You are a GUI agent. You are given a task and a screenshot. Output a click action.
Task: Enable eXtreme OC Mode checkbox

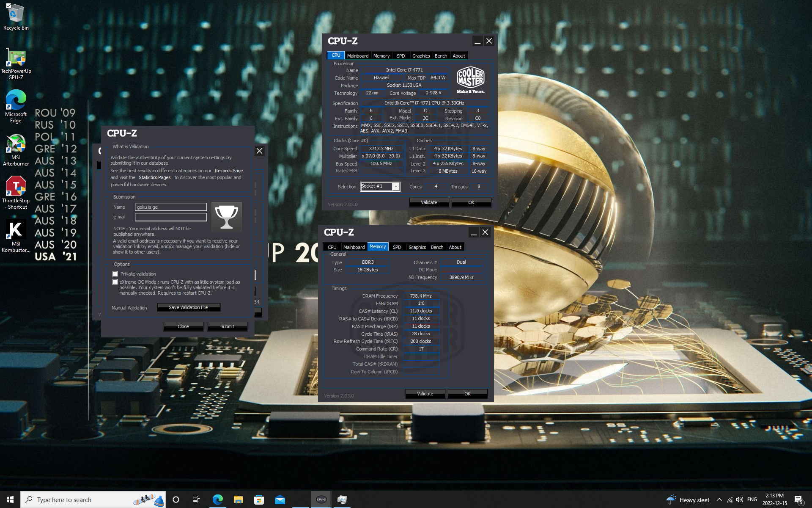click(x=115, y=282)
